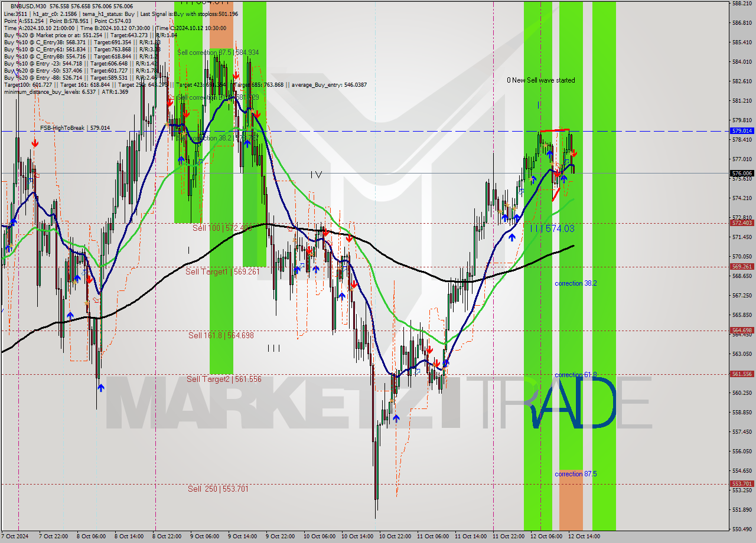Click the 'correction 61.8' label

click(x=576, y=375)
